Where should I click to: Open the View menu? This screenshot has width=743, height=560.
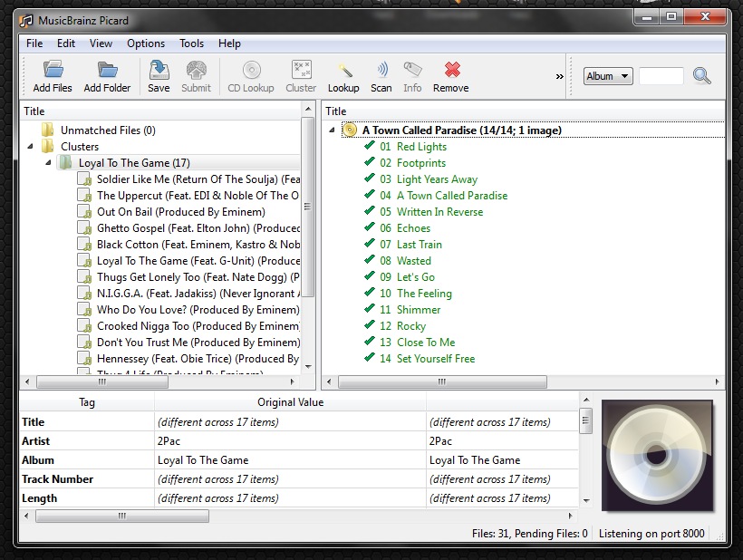101,43
